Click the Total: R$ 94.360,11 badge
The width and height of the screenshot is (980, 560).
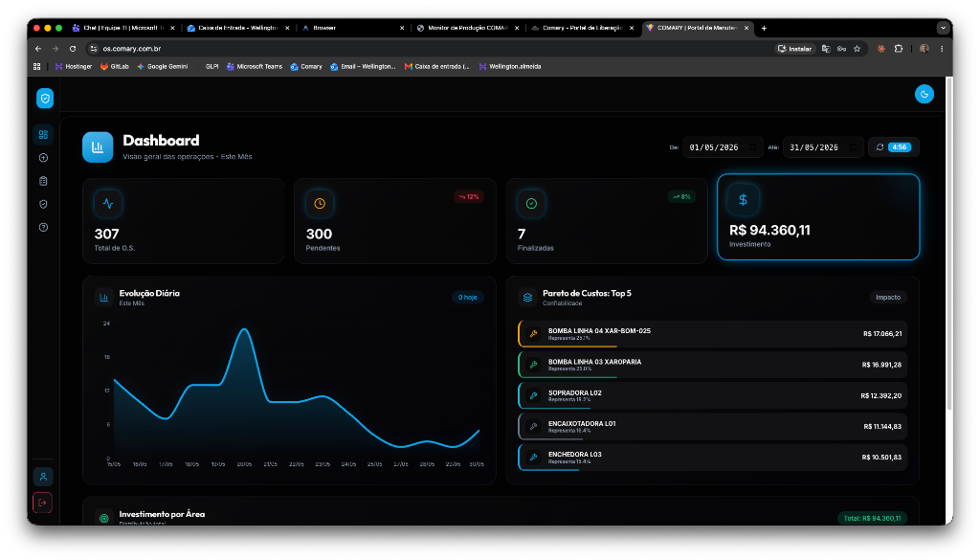(x=872, y=518)
